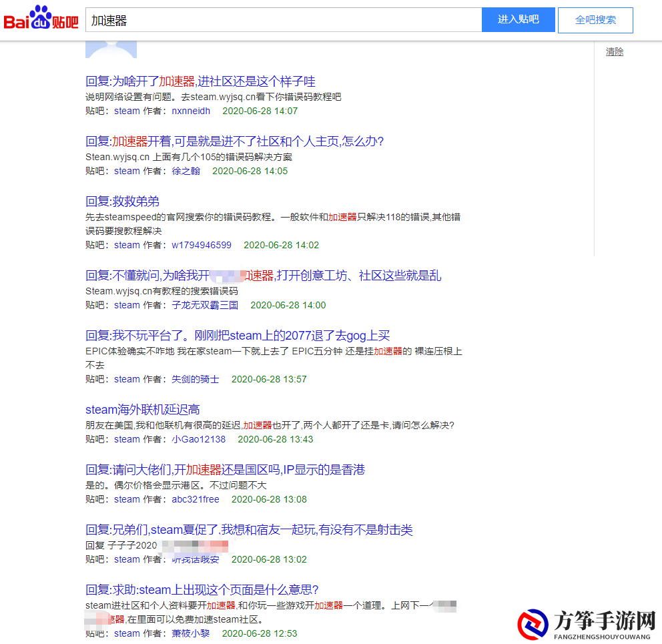The image size is (662, 644).
Task: Click the timestamp 2020-06-28 12:53
Action: [260, 633]
